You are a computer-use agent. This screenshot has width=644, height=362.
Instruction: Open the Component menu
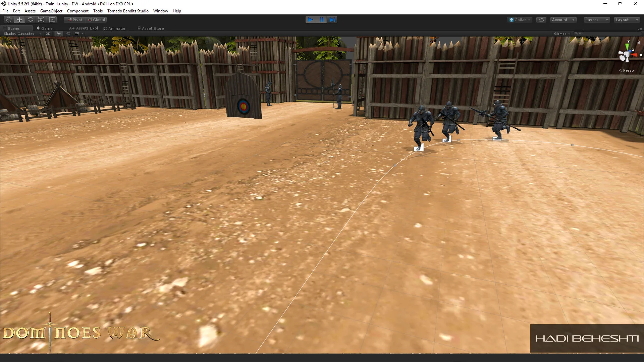78,11
